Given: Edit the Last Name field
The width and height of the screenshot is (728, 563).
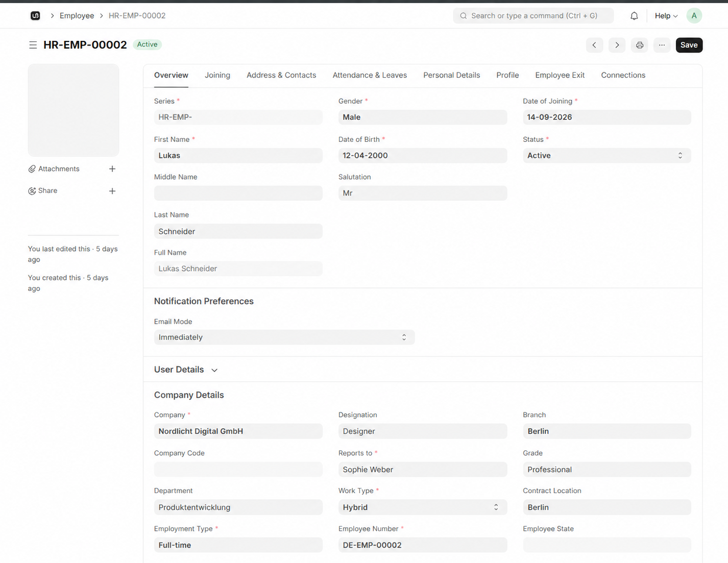Looking at the screenshot, I should coord(238,231).
